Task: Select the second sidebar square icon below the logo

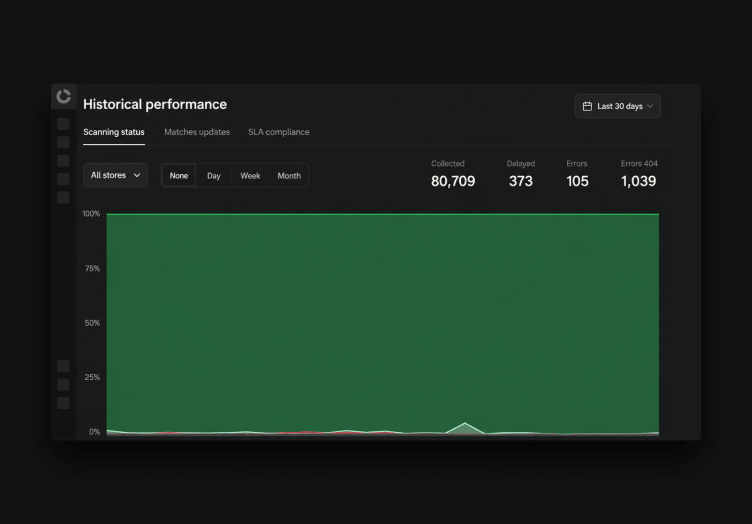Action: pyautogui.click(x=63, y=142)
